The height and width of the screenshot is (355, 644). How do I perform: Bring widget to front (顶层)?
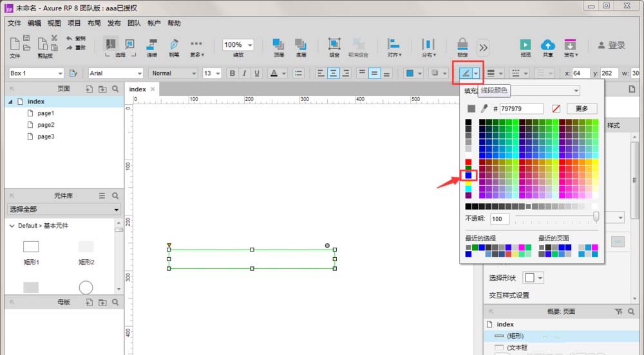coord(278,44)
